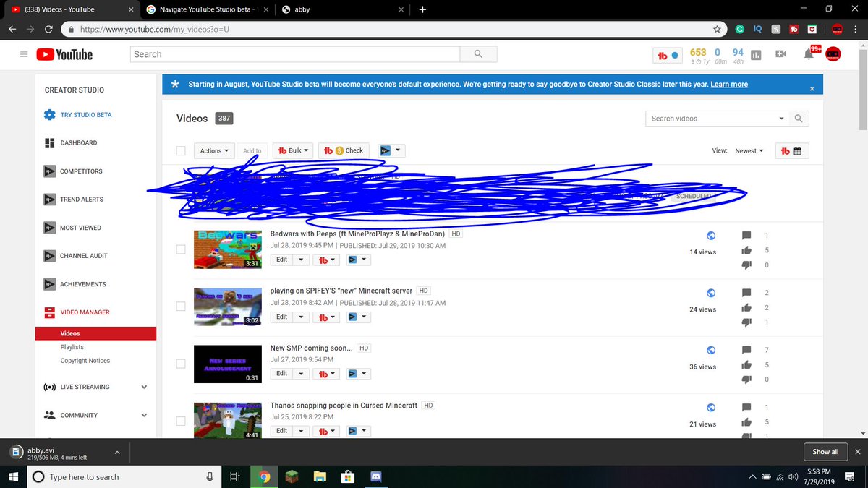Click the YouTube logo
The image size is (868, 488).
(64, 54)
